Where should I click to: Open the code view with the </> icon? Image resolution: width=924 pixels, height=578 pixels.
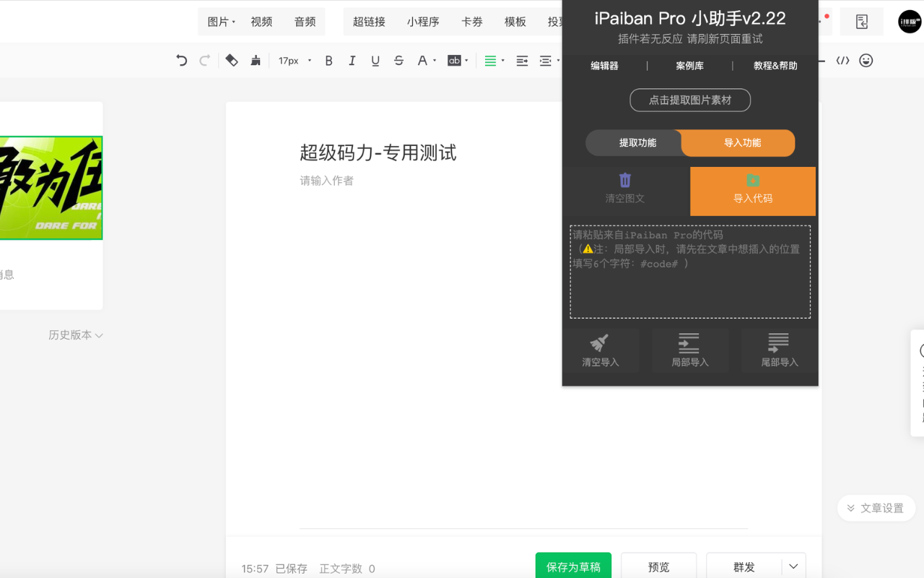(842, 61)
